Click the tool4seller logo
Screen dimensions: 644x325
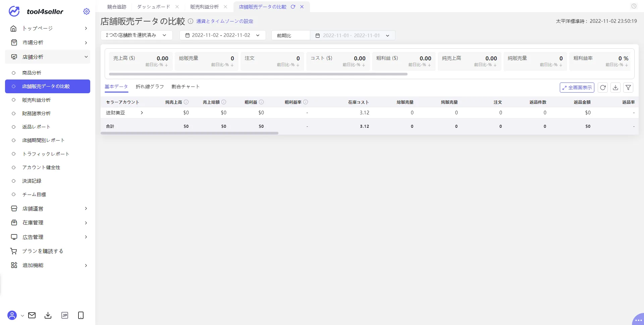(x=36, y=11)
